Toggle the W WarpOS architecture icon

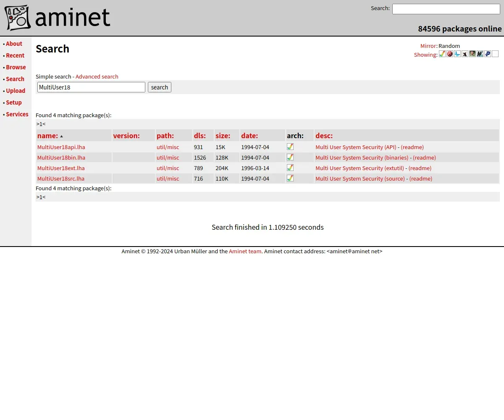(x=480, y=54)
